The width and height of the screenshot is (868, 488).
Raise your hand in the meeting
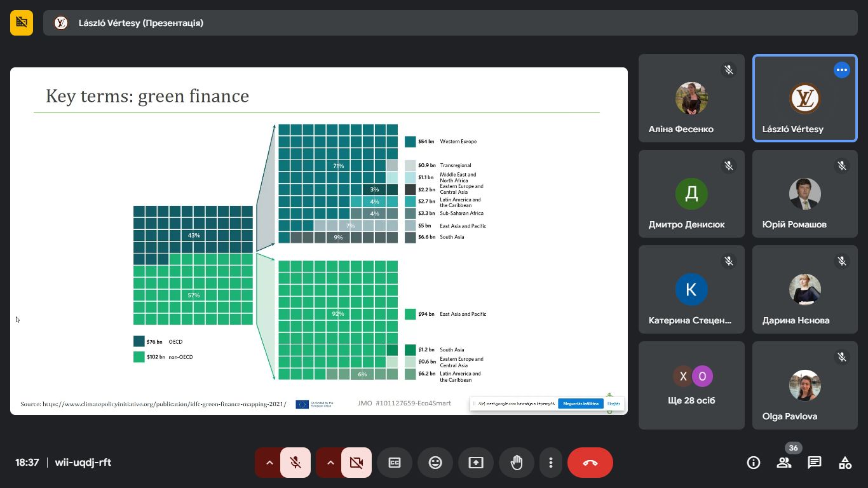[x=517, y=463]
